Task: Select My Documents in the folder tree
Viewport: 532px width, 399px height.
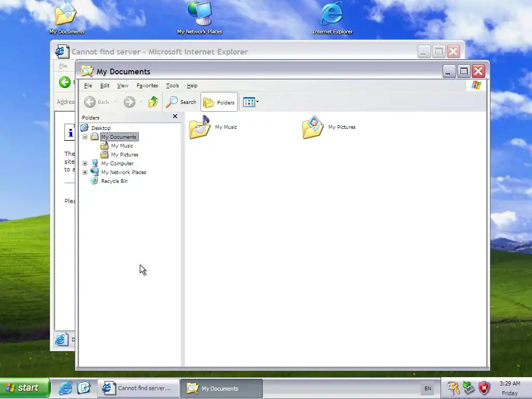Action: (119, 137)
